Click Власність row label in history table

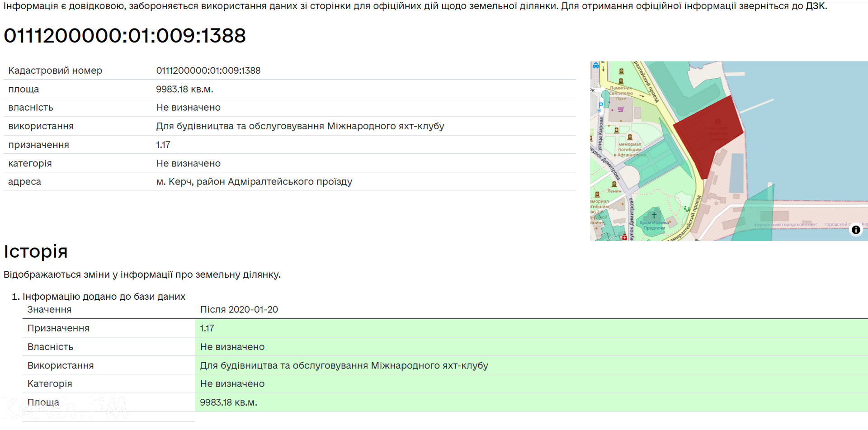50,347
